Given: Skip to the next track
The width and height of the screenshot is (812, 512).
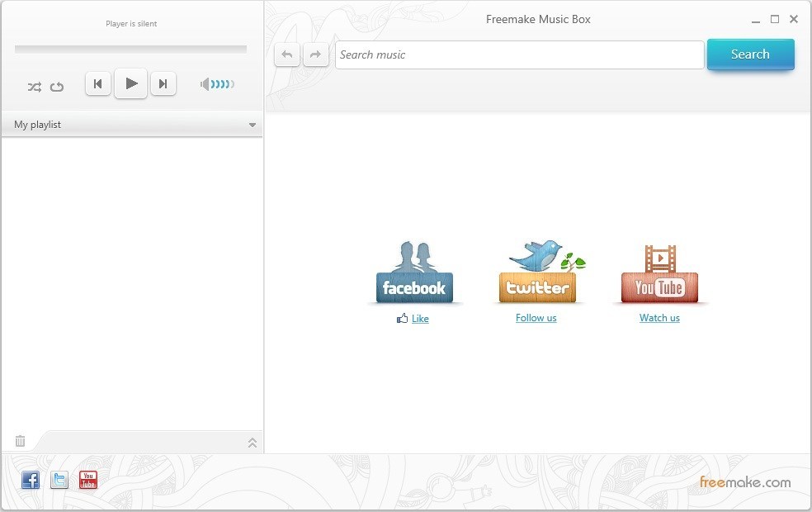Looking at the screenshot, I should 163,83.
